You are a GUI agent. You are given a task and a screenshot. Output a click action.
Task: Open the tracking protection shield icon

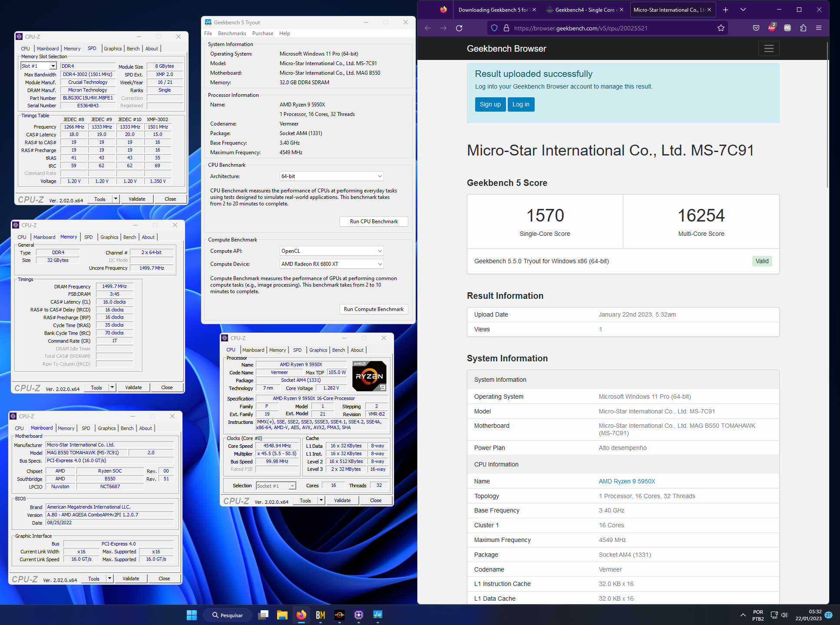click(x=494, y=28)
